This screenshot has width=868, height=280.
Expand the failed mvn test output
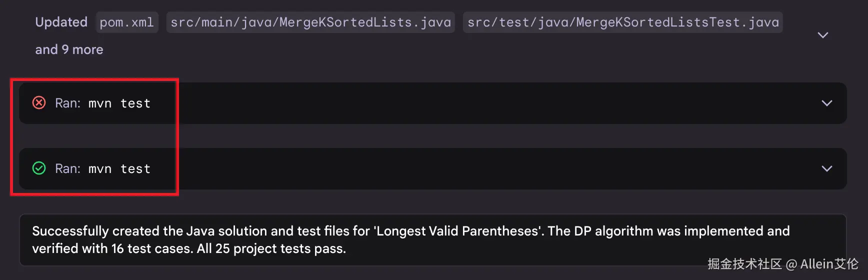tap(826, 103)
